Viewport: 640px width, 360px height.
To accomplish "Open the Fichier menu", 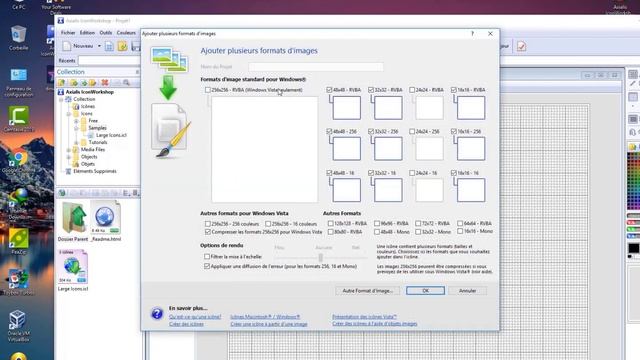I will (68, 33).
